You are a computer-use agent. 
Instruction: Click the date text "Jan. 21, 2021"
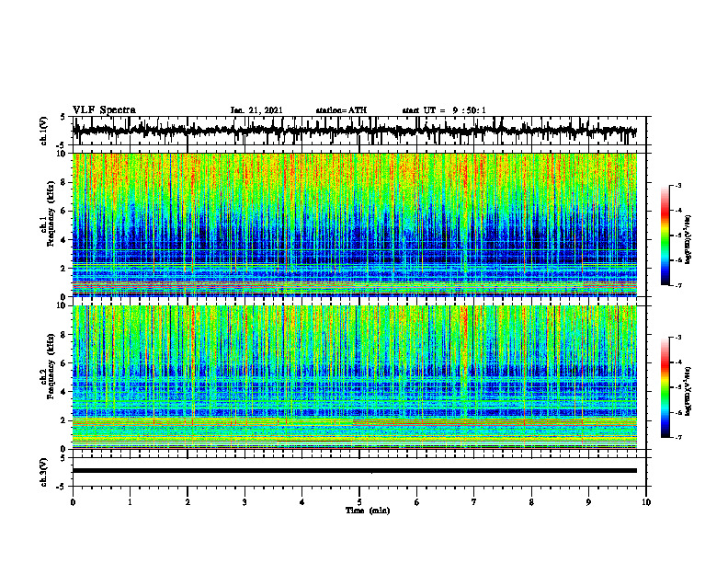click(256, 110)
